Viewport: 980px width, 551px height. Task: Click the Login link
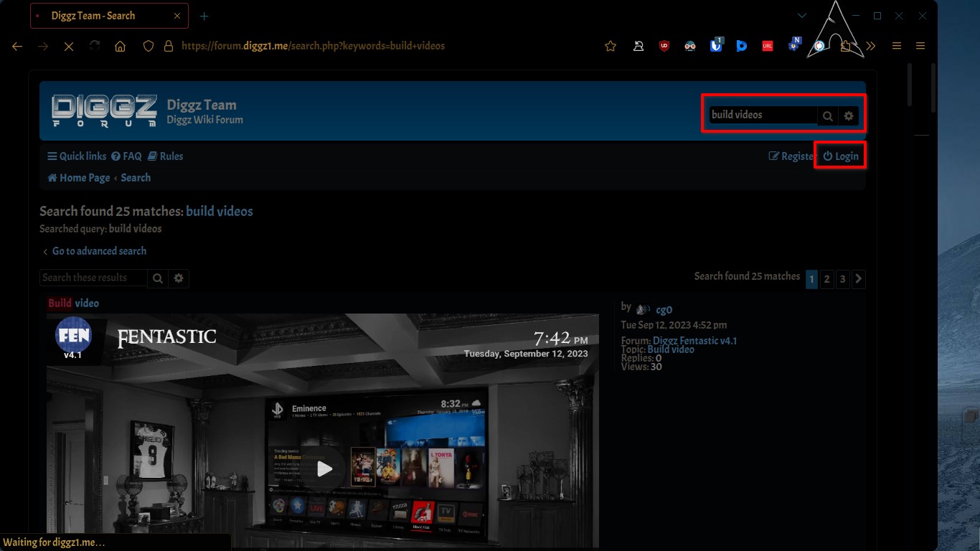click(841, 156)
